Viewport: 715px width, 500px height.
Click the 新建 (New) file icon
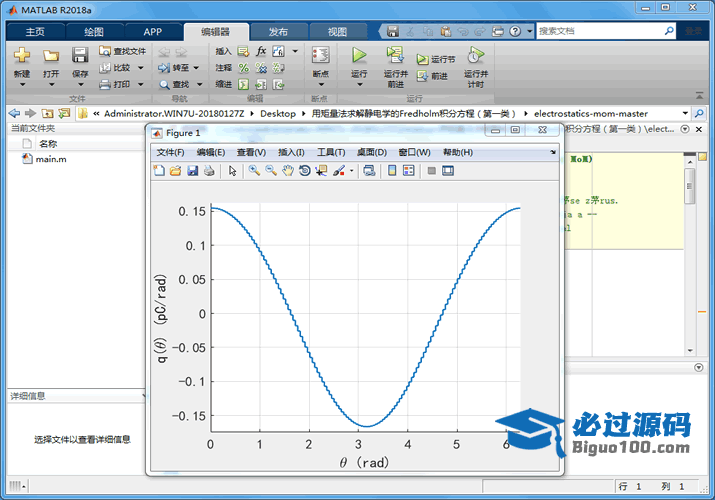tap(21, 56)
